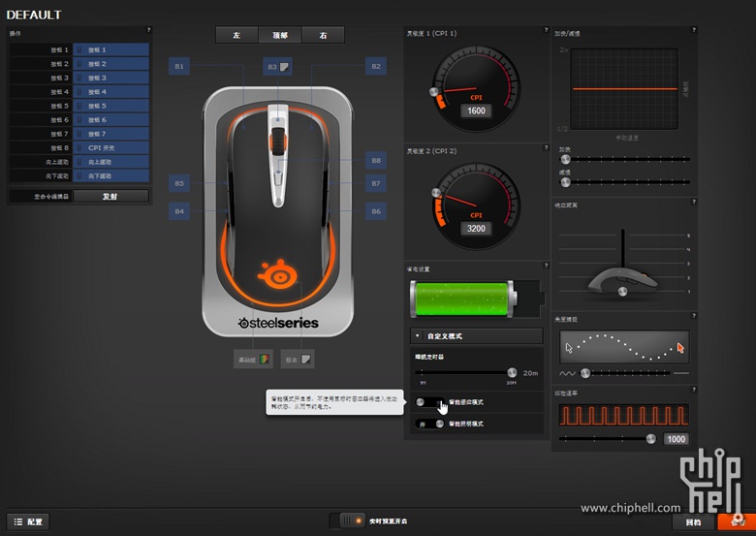Click the 回档 revert button
756x536 pixels.
click(693, 521)
